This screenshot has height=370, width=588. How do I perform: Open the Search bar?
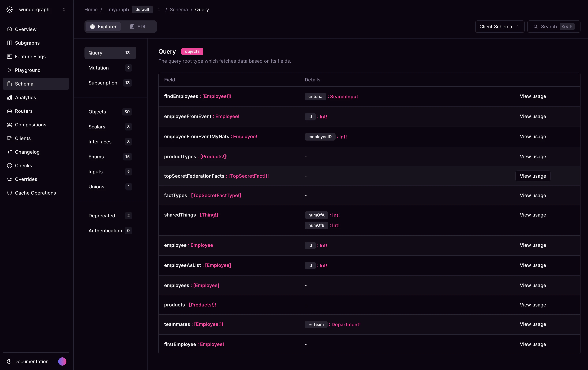pos(554,26)
